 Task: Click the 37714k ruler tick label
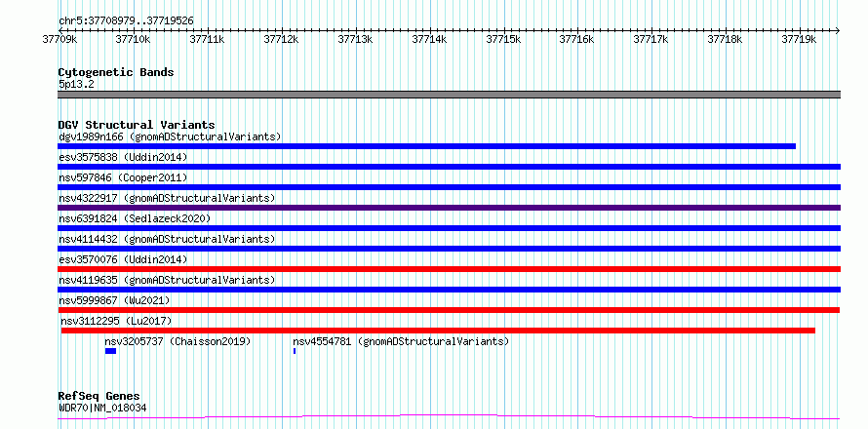429,39
